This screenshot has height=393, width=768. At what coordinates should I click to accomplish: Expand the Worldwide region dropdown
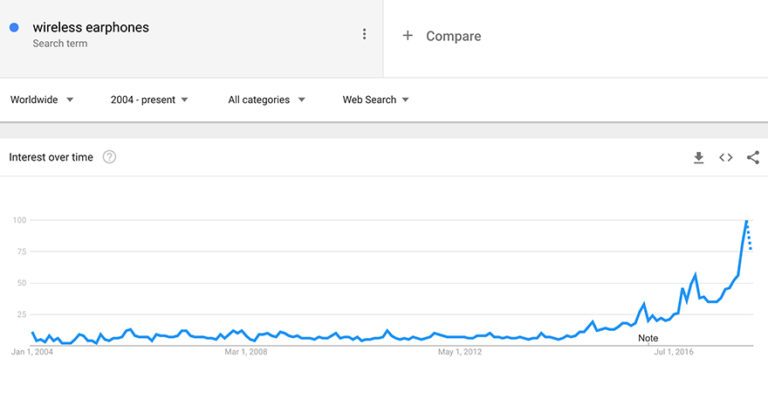point(42,99)
